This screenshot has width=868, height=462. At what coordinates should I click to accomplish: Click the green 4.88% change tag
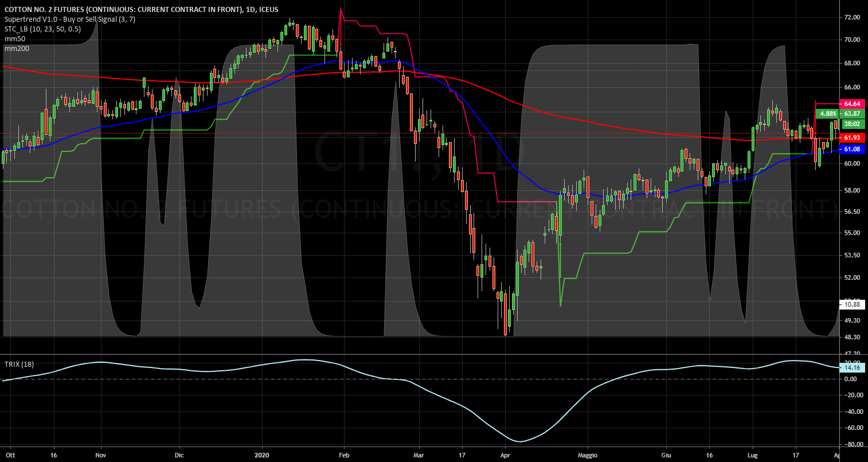[x=828, y=113]
